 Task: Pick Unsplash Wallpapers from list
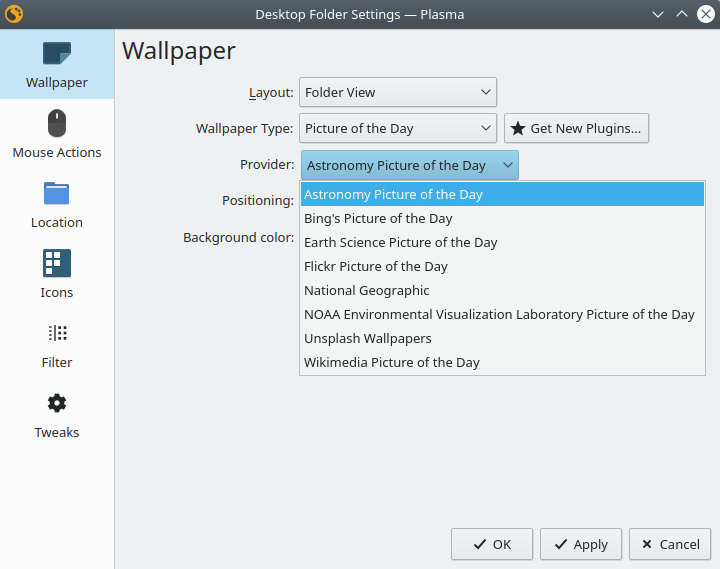[368, 338]
